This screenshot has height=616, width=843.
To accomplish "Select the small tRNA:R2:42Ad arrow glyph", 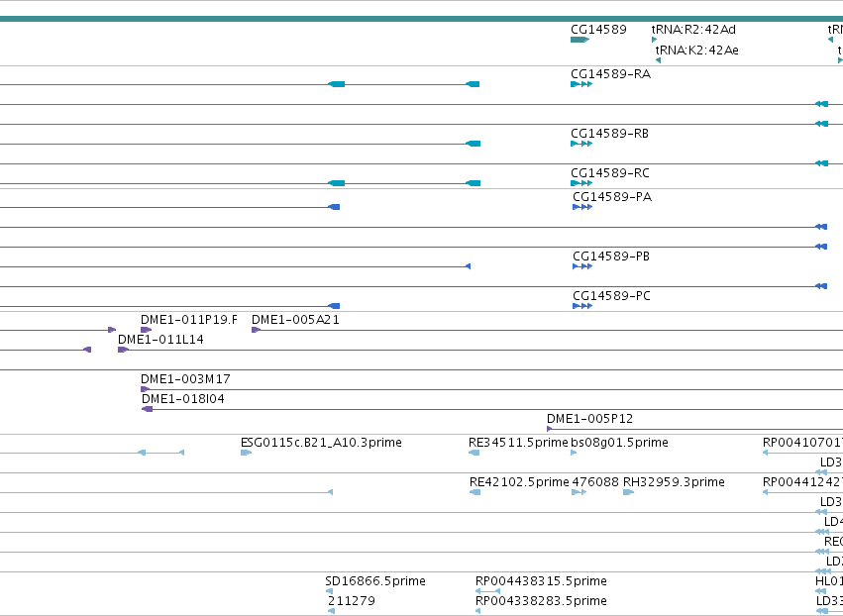I will coord(655,40).
